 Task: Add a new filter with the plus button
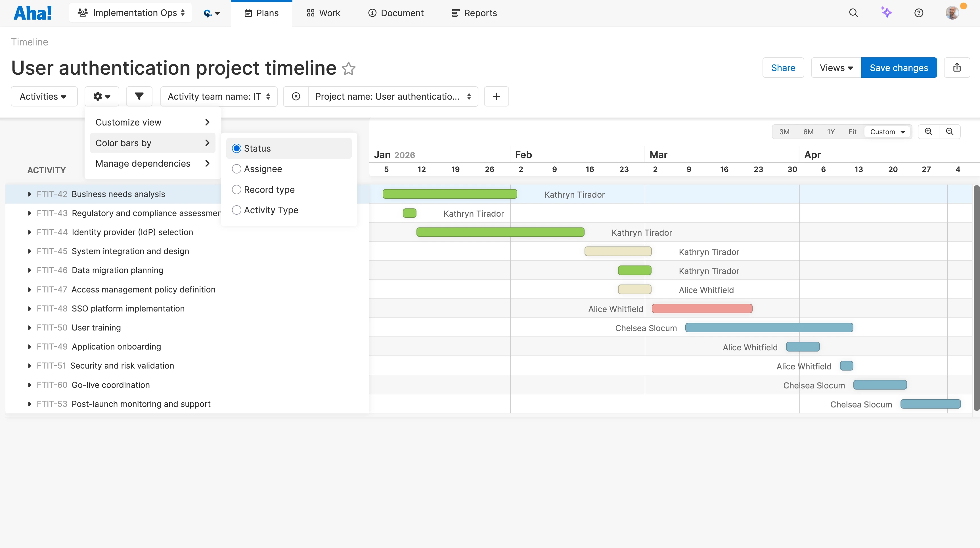pyautogui.click(x=496, y=96)
